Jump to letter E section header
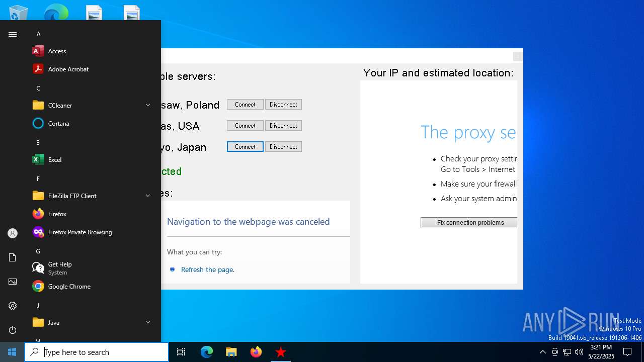This screenshot has width=644, height=362. click(38, 143)
